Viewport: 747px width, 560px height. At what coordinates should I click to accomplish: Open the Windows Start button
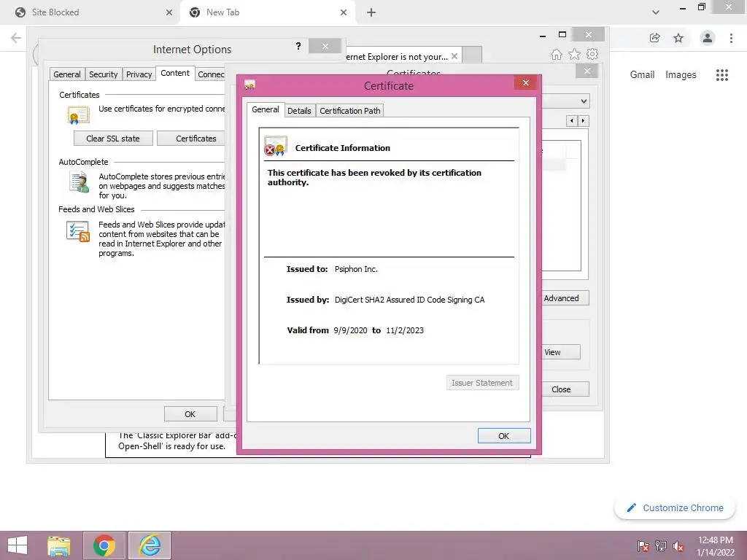point(18,545)
